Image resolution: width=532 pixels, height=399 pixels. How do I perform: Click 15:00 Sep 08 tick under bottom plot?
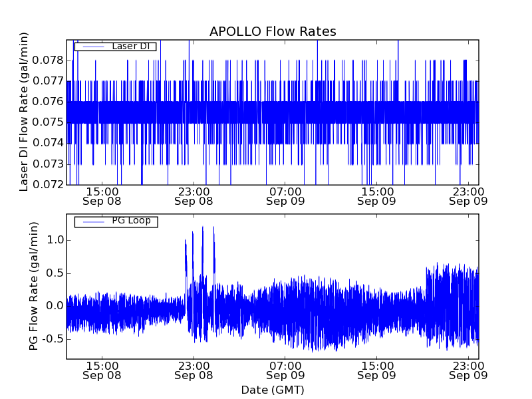pos(102,370)
